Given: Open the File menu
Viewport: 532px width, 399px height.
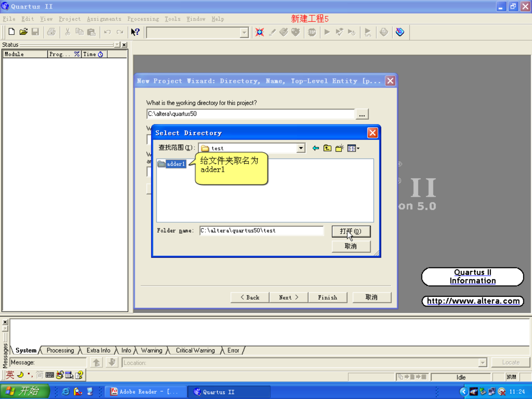Looking at the screenshot, I should (9, 19).
